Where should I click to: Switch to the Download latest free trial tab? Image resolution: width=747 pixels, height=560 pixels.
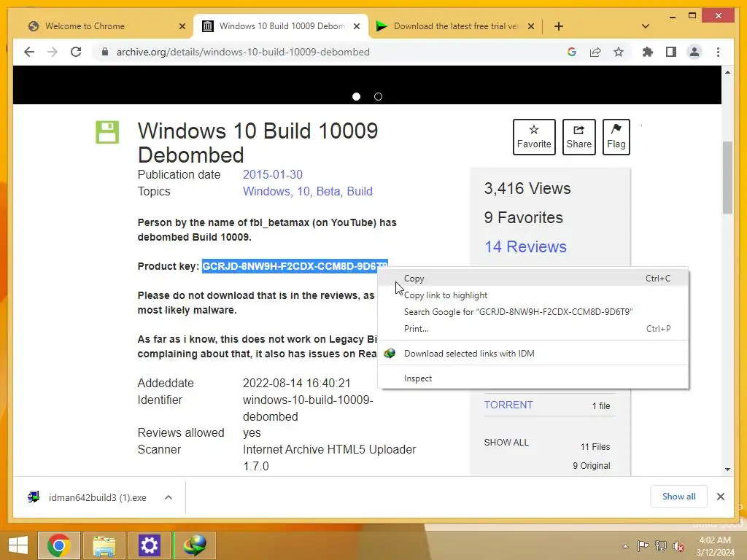(x=457, y=26)
